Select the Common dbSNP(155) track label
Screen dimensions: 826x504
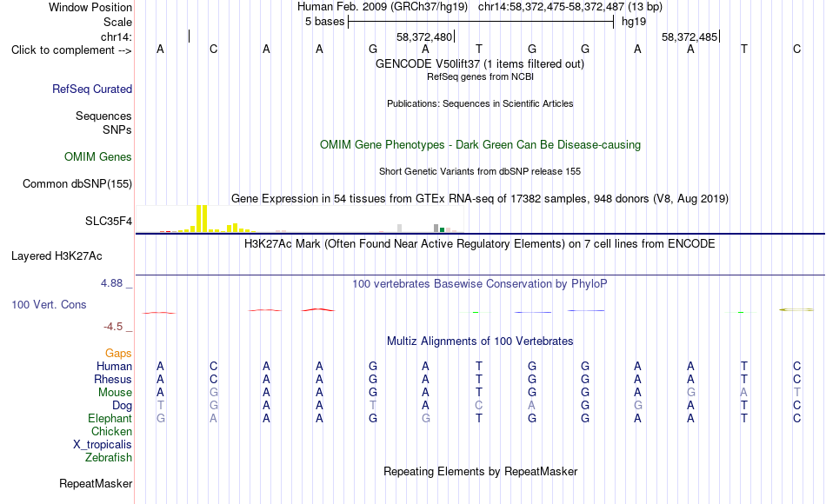click(77, 184)
